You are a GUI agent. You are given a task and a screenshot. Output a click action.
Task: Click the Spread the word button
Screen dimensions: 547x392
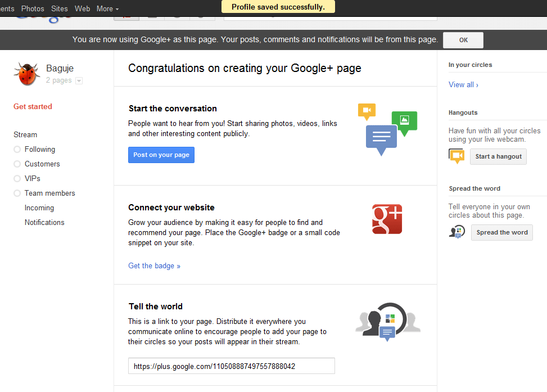pyautogui.click(x=502, y=232)
